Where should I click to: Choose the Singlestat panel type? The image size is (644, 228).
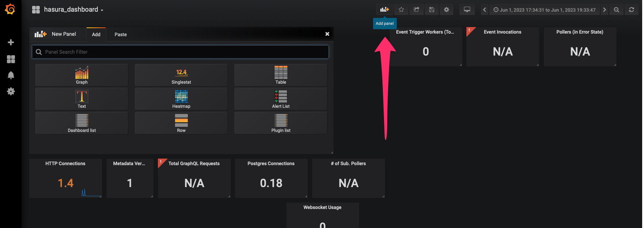click(x=181, y=75)
